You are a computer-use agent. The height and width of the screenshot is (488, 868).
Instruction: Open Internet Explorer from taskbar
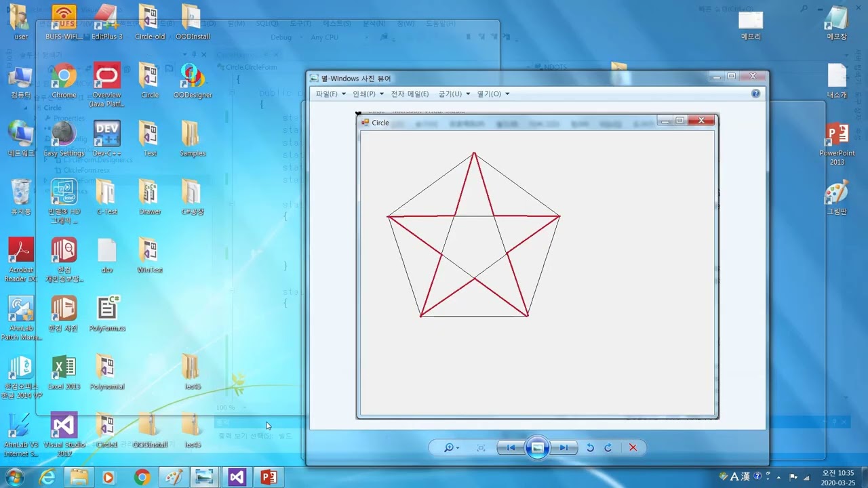pos(47,477)
